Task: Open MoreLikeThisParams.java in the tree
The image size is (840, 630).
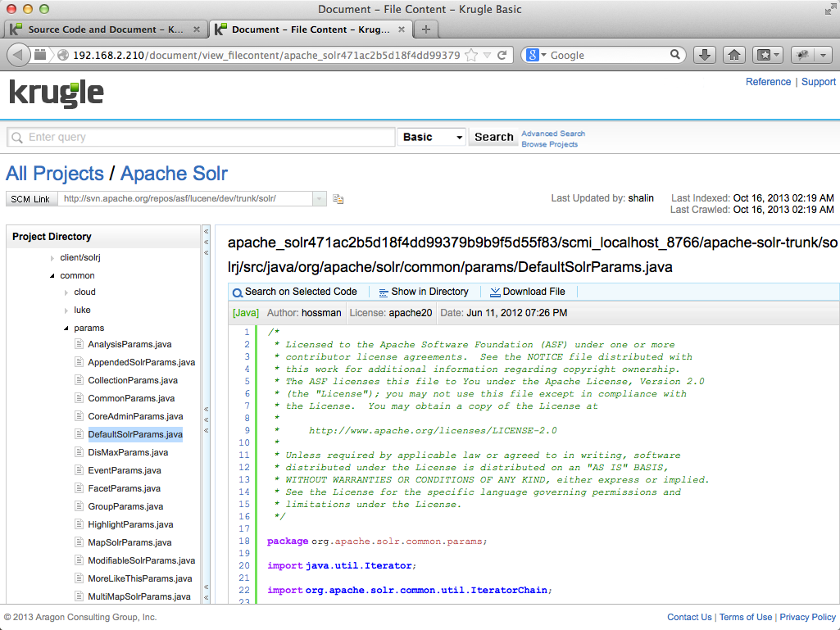Action: pyautogui.click(x=140, y=578)
